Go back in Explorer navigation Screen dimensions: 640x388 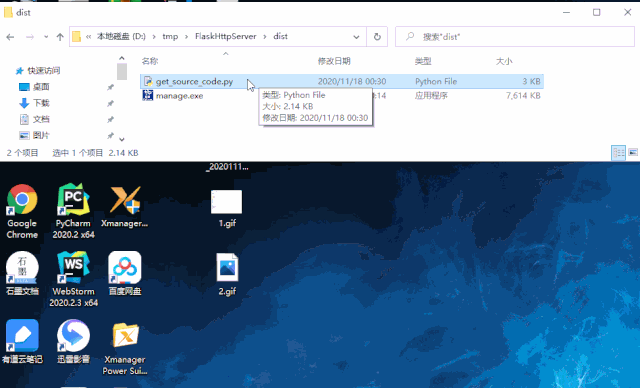[10, 37]
